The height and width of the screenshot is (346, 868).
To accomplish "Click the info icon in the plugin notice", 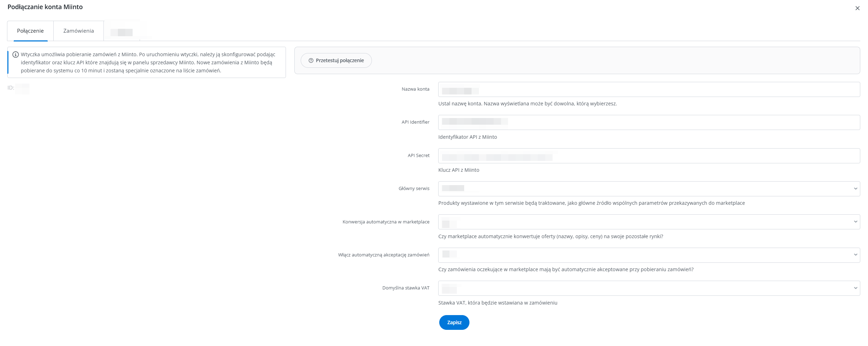I will [x=15, y=54].
